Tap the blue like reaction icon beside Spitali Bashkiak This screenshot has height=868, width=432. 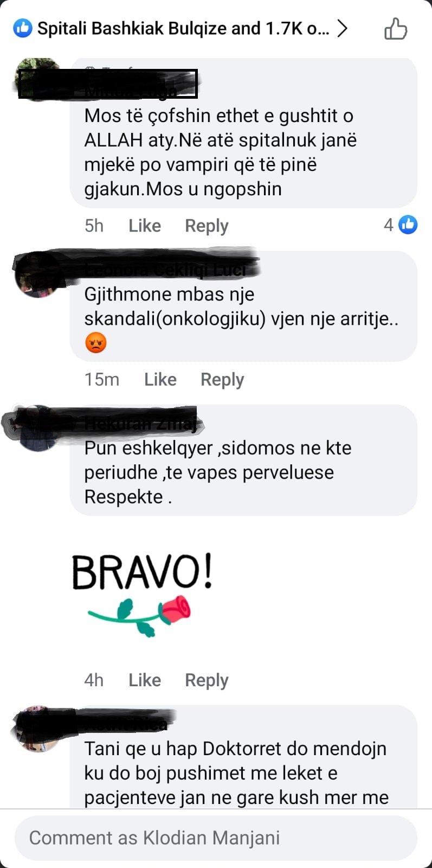pos(23,28)
